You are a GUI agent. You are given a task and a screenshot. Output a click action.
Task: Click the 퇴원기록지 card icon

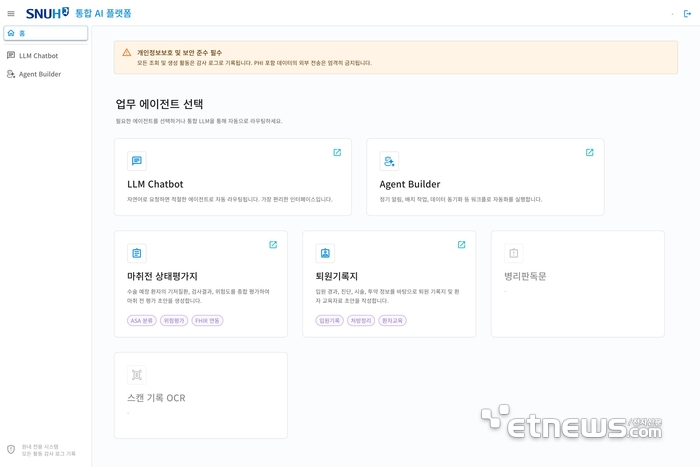point(325,253)
